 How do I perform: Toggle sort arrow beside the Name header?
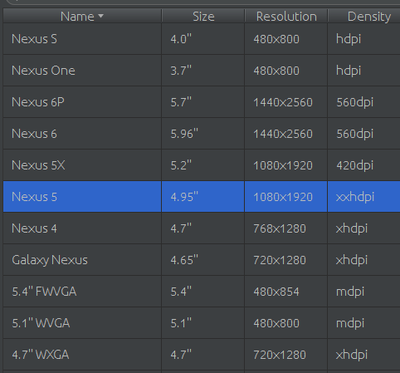click(101, 16)
